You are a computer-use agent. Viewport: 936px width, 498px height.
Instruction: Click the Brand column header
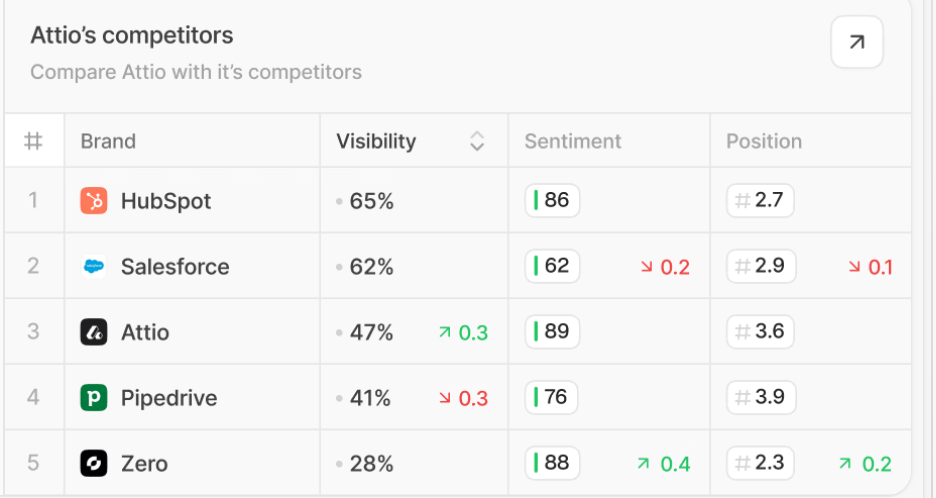[108, 142]
